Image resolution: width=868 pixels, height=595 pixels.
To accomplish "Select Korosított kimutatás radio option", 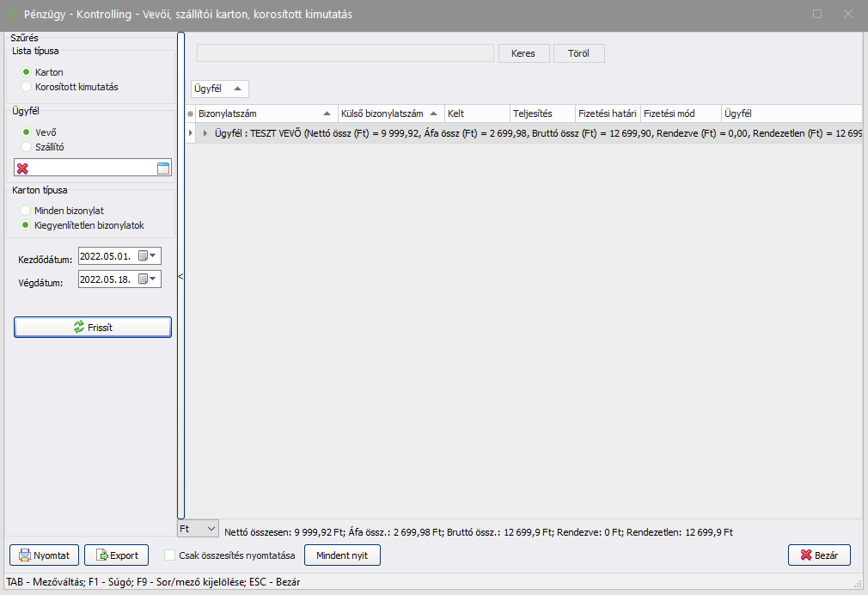I will [27, 87].
